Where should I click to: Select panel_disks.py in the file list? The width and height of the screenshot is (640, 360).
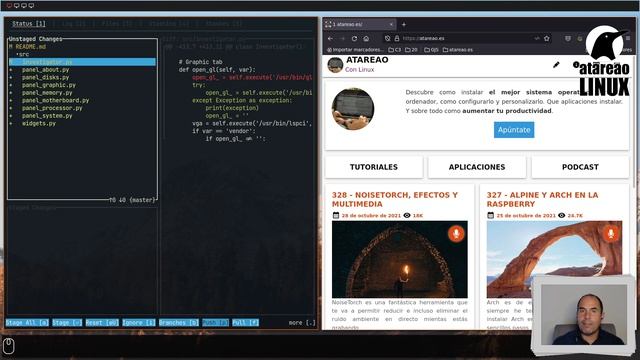(x=45, y=78)
